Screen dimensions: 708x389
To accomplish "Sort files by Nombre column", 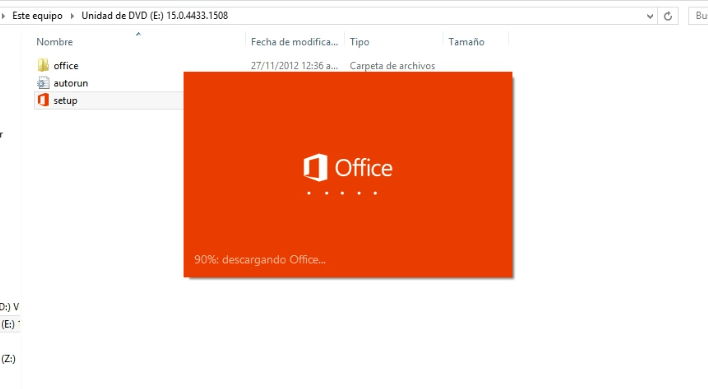I will point(54,42).
